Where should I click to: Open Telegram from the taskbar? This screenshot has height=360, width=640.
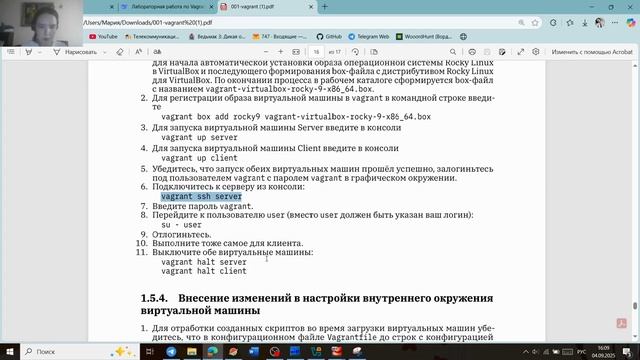coord(171,351)
